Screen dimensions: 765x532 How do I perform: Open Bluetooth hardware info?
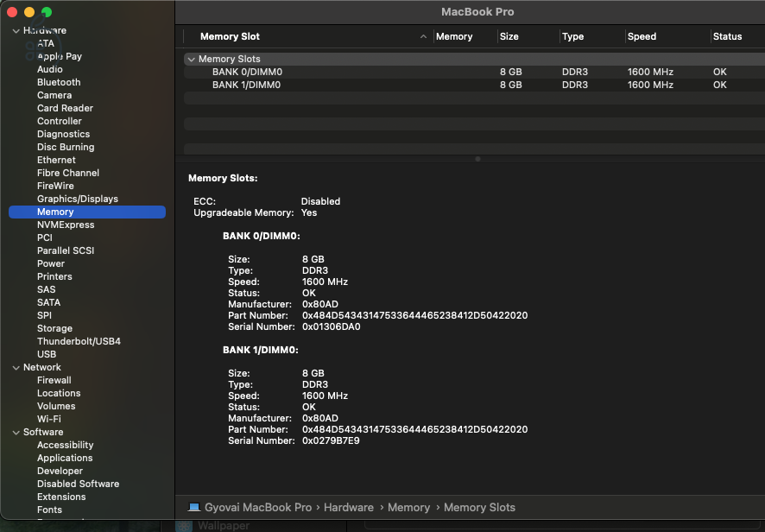point(59,82)
